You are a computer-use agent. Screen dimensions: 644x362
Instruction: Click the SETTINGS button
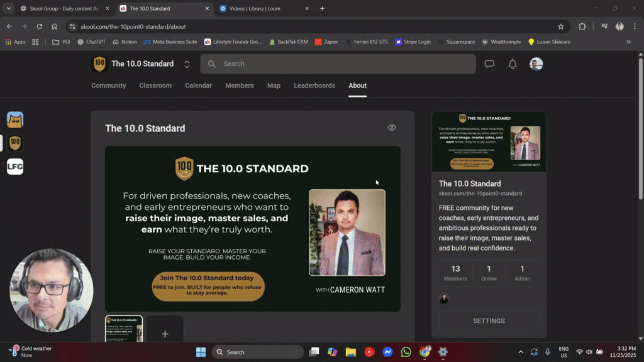[x=489, y=321]
